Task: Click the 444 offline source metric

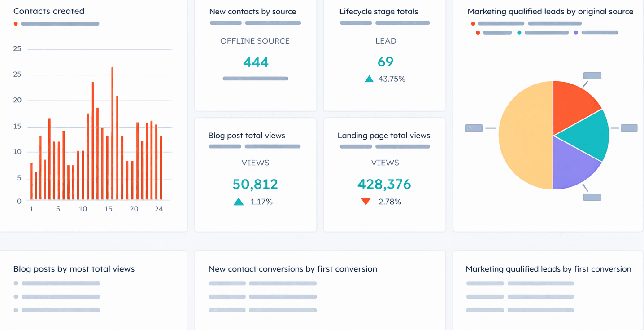Action: (x=255, y=62)
